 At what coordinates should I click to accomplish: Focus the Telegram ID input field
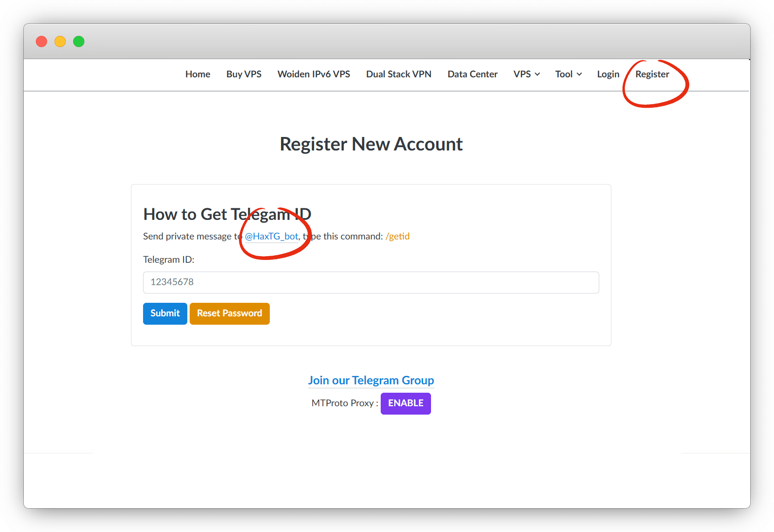click(370, 282)
